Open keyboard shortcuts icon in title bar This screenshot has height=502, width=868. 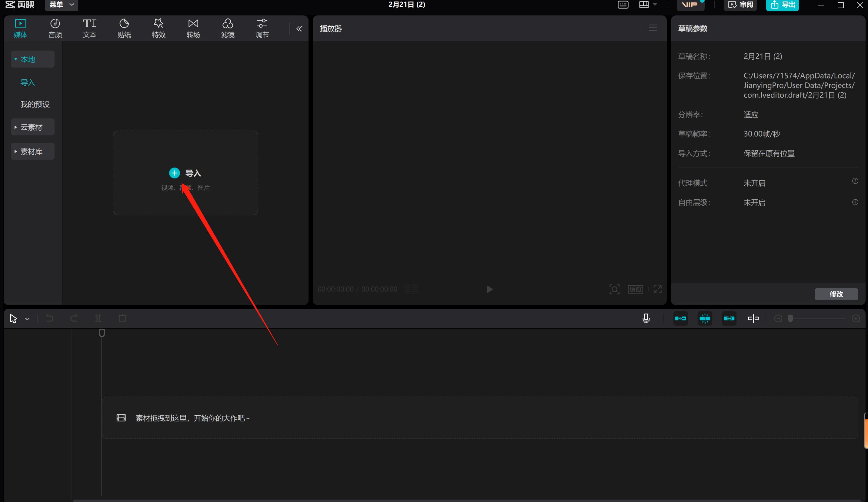coord(623,5)
